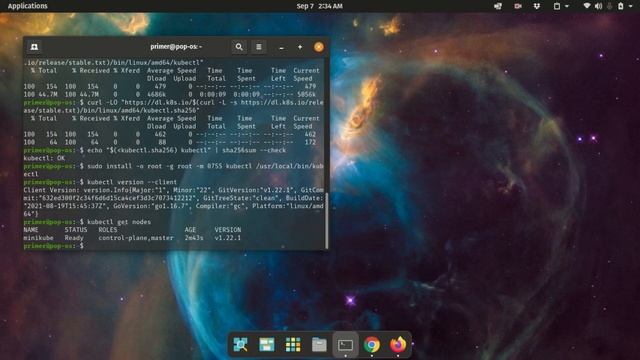This screenshot has width=640, height=360.
Task: Click the 'kubectl get nodes' command text
Action: click(x=119, y=222)
